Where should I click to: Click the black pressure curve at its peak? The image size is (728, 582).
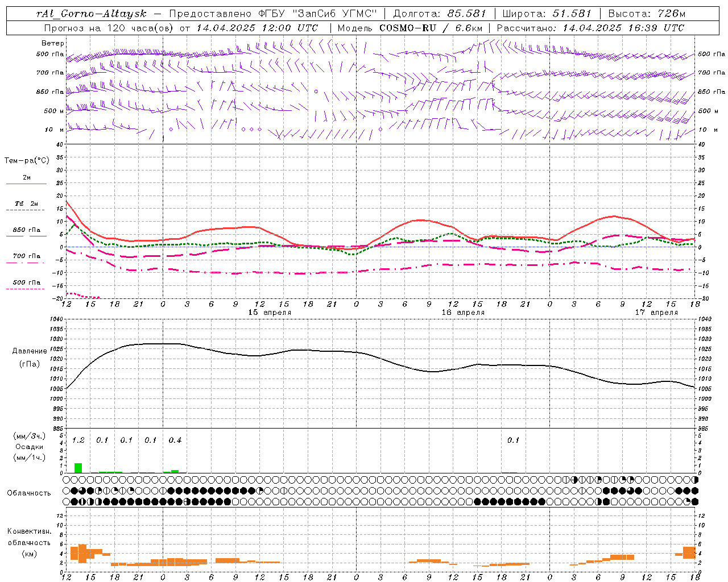163,343
